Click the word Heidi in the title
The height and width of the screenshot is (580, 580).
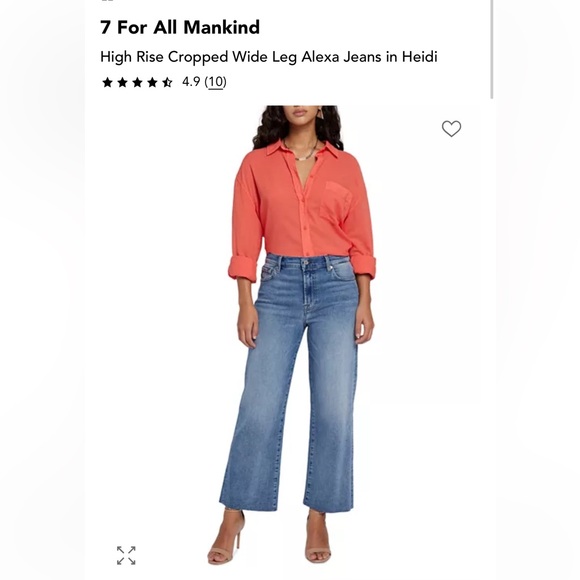point(419,57)
